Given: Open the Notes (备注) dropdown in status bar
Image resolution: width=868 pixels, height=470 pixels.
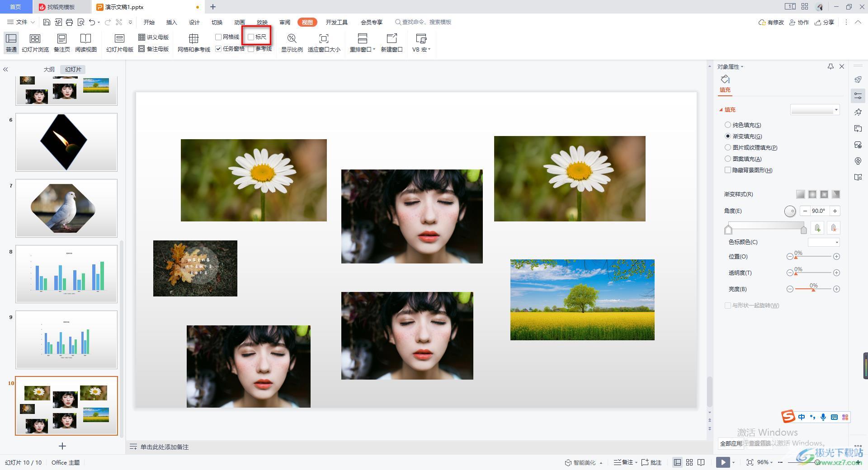Looking at the screenshot, I should point(626,462).
